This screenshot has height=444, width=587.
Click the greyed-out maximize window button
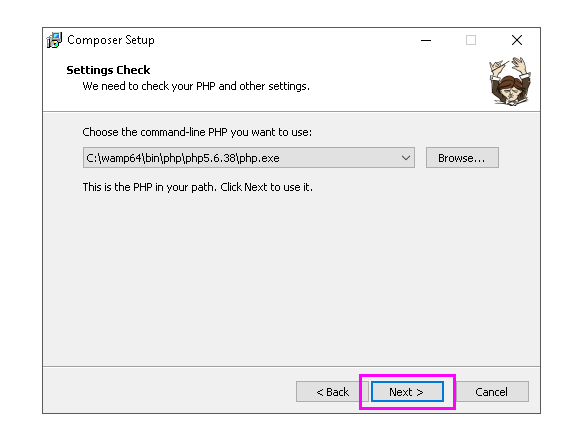click(471, 40)
